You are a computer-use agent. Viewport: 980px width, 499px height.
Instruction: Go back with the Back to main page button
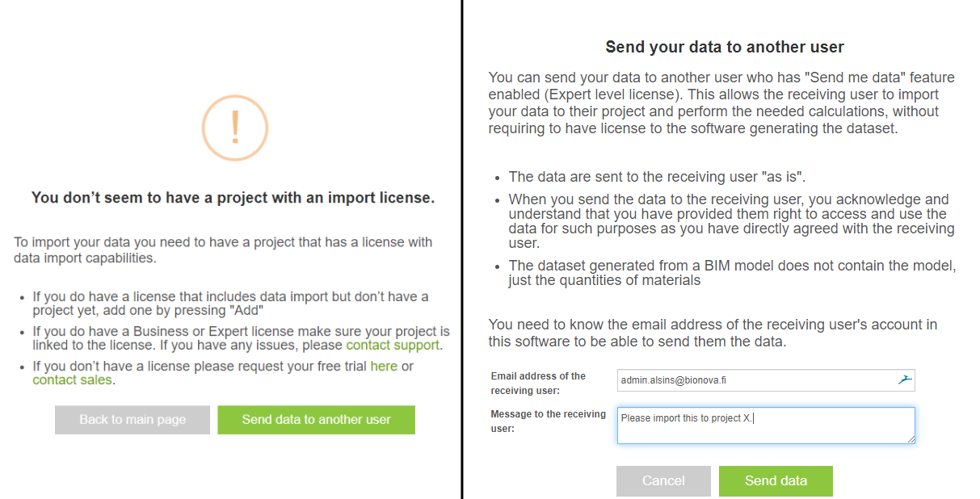click(132, 420)
